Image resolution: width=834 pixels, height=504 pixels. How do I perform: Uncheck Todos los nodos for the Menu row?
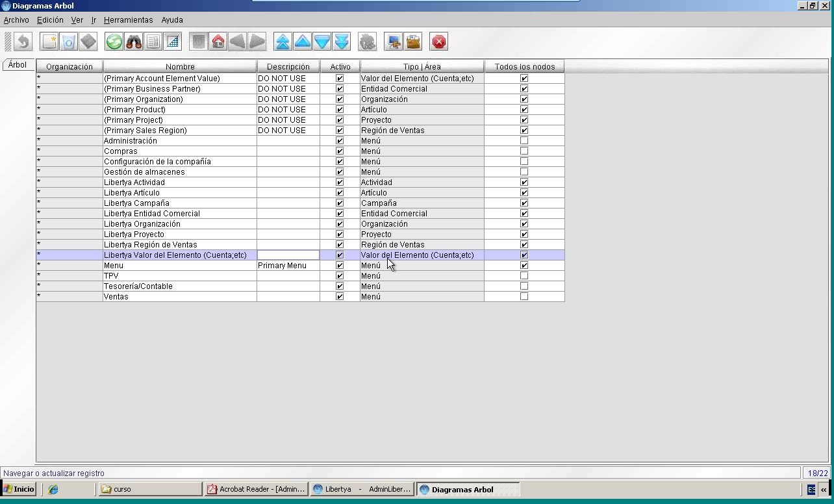pos(524,266)
